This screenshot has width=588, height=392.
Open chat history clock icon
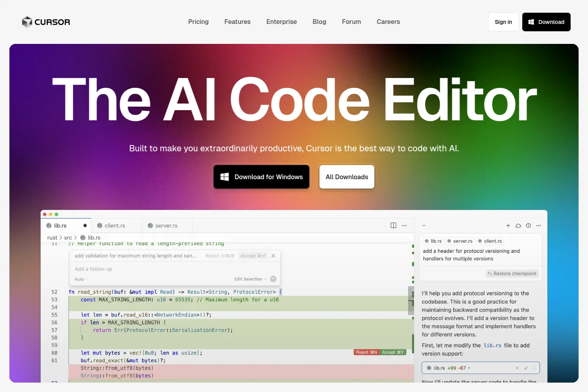pyautogui.click(x=528, y=225)
